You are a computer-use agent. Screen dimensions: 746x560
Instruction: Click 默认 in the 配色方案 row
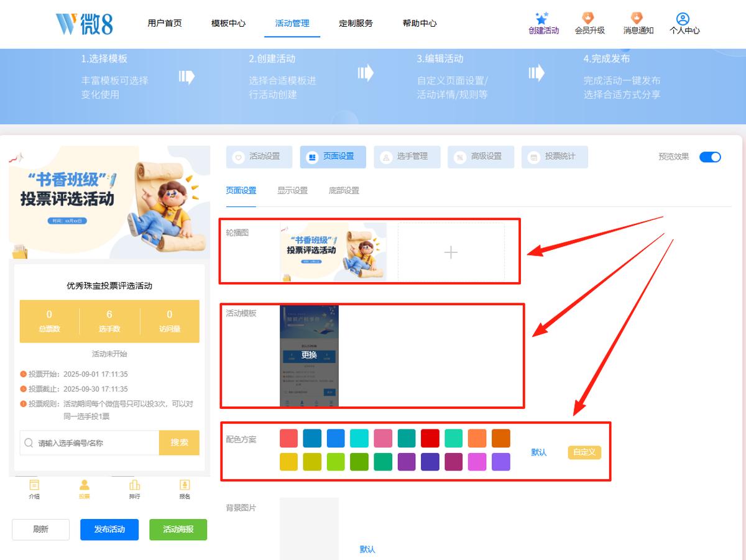(x=539, y=452)
